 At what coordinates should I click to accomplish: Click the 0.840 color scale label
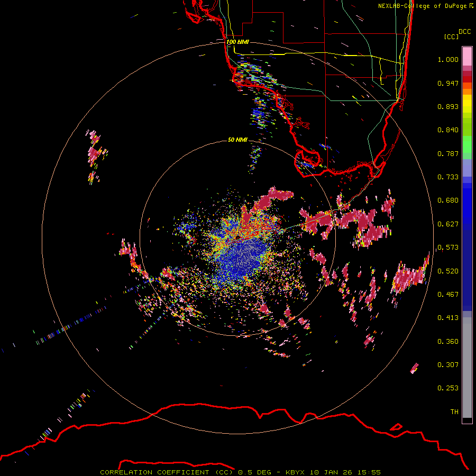448,130
